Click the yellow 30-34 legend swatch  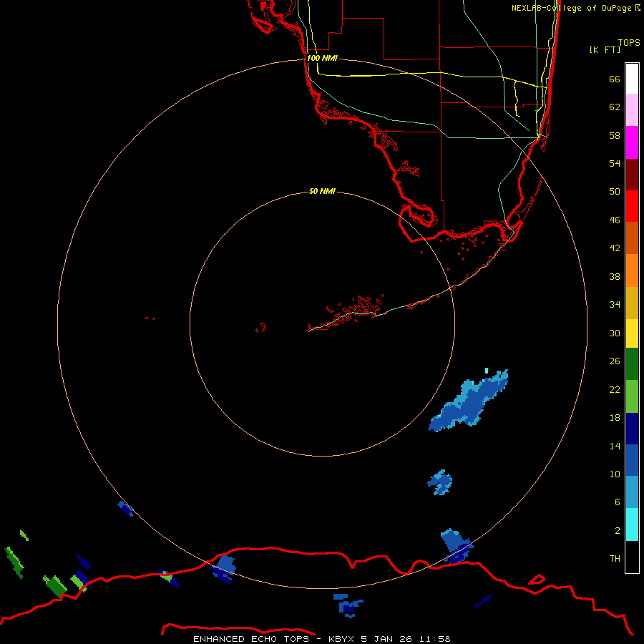coord(632,333)
